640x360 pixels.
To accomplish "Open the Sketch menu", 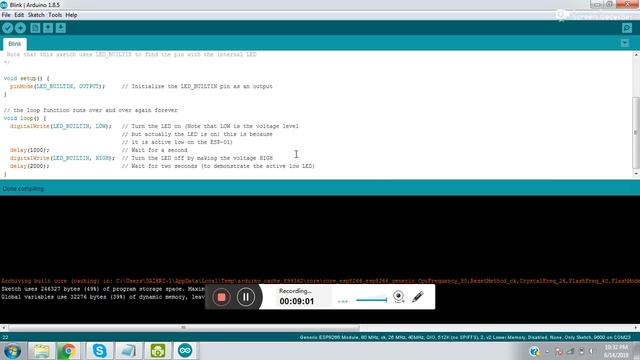I will (36, 15).
